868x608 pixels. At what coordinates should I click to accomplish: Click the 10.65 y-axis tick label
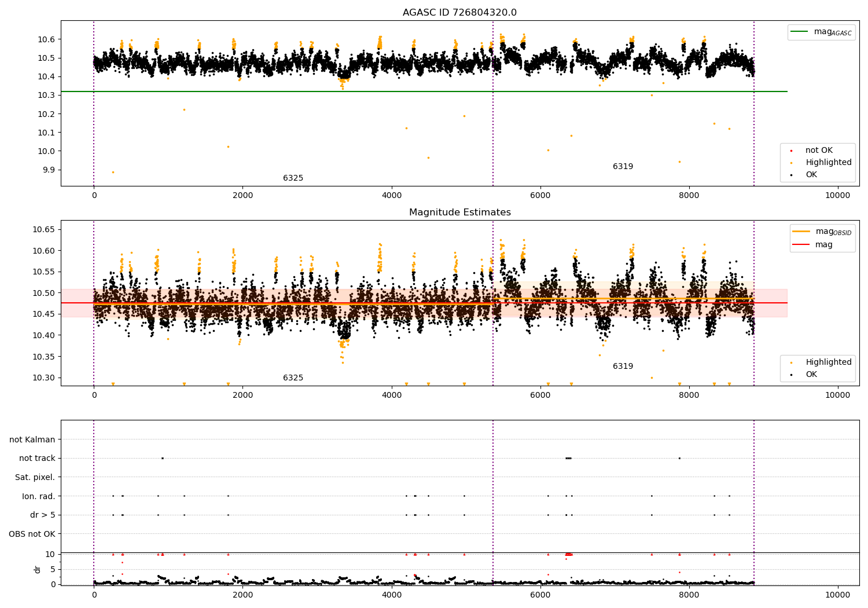[x=44, y=230]
